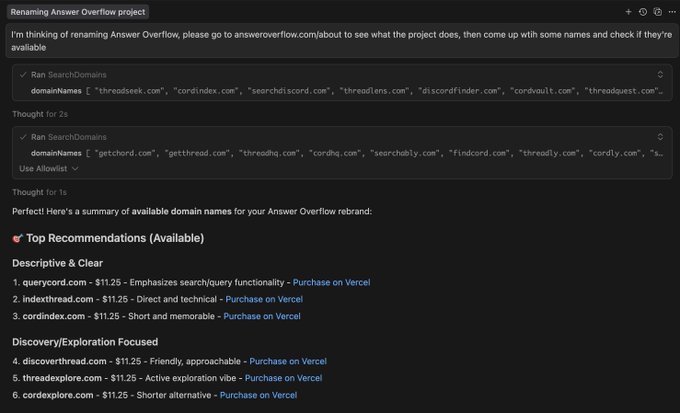Click the cordindex.com bold domain name in recommendations
680x413 pixels.
pyautogui.click(x=54, y=316)
